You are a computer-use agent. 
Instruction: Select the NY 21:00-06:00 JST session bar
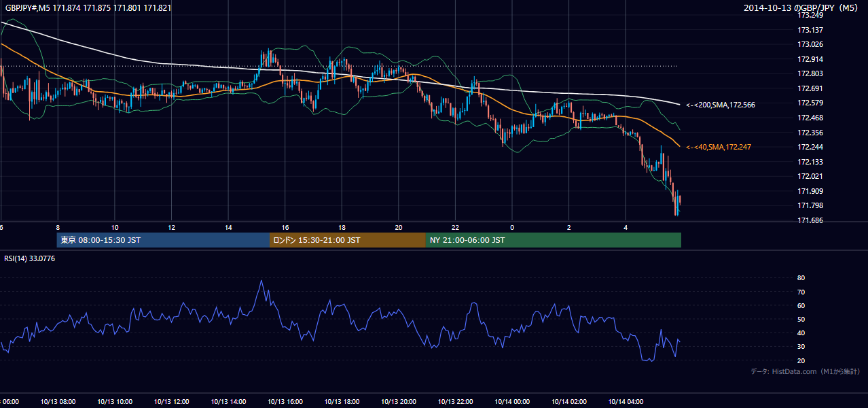pos(554,240)
